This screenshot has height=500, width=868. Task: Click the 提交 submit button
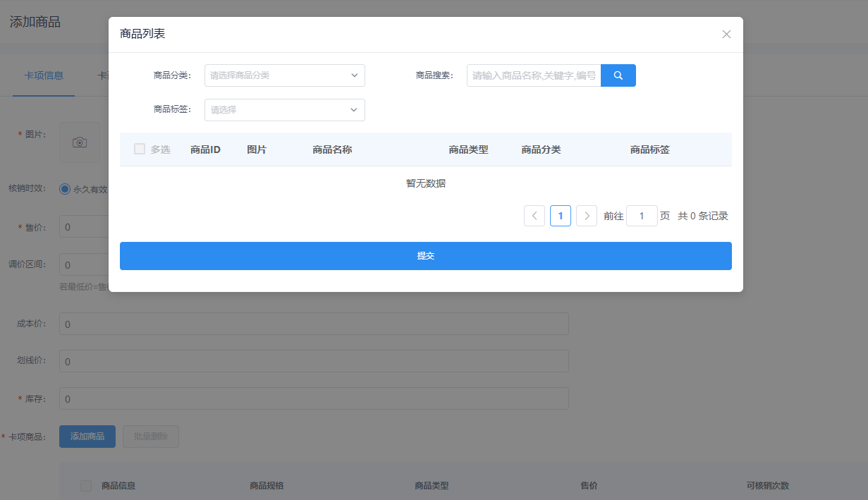click(425, 256)
